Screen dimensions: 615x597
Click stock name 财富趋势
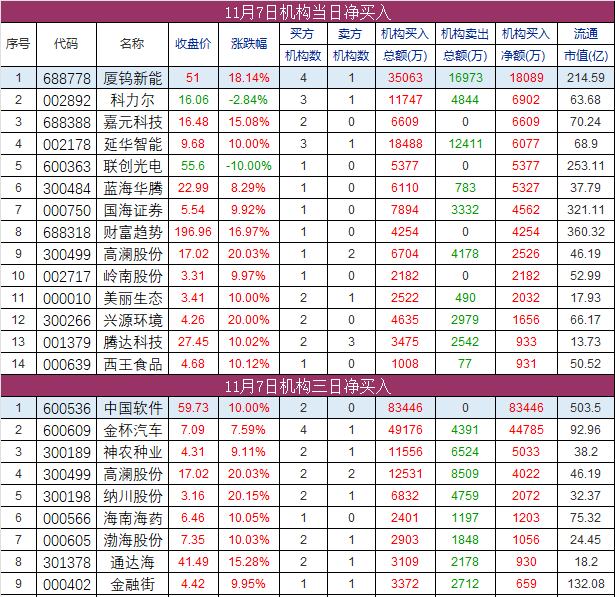pos(133,232)
